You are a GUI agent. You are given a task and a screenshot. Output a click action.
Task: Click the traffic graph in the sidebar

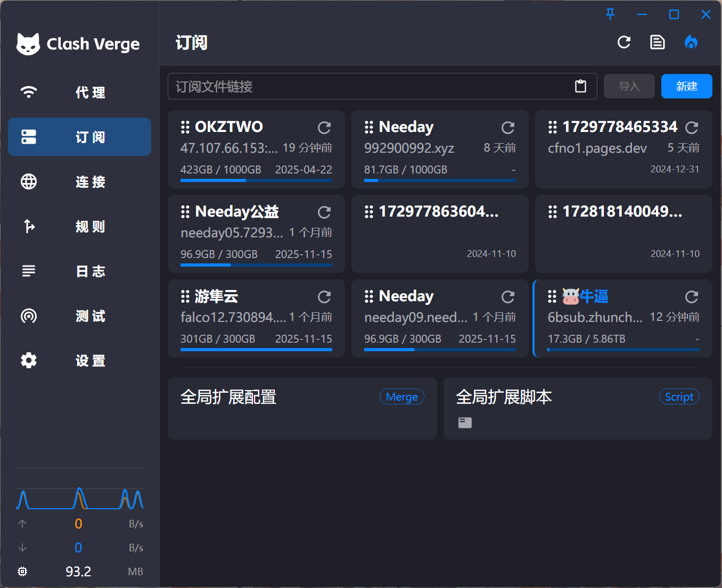pos(79,498)
